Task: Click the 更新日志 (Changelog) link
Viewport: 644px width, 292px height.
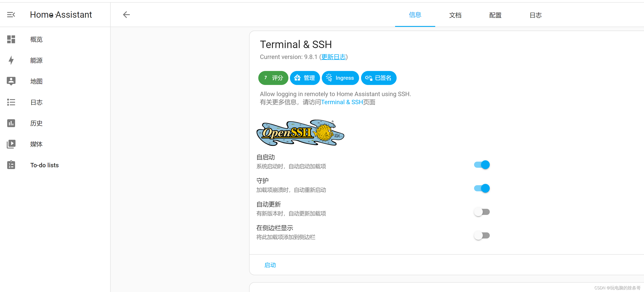Action: click(x=334, y=57)
